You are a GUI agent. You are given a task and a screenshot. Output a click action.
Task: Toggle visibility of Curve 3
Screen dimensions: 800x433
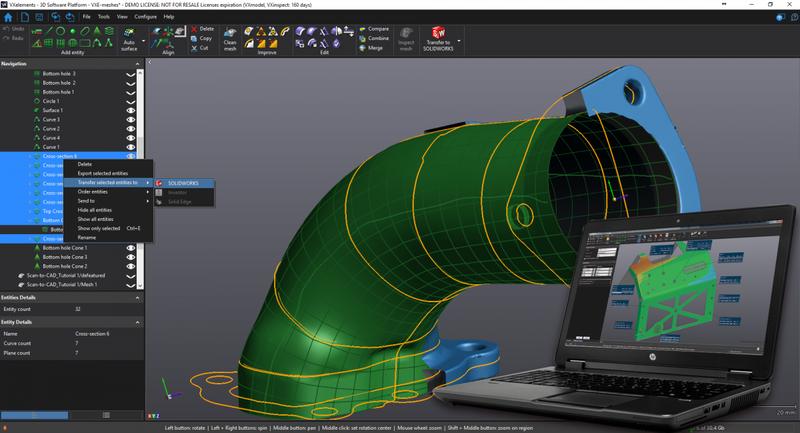(130, 119)
